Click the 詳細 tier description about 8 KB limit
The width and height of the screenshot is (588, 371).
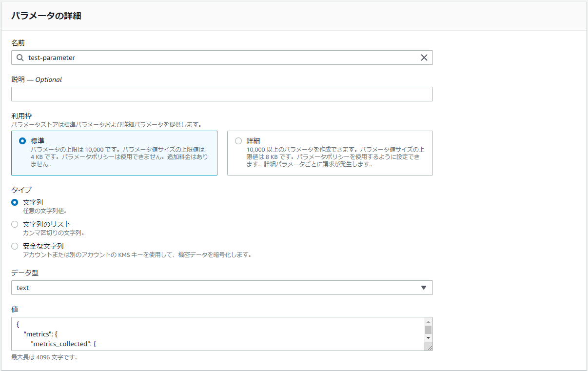(x=335, y=156)
